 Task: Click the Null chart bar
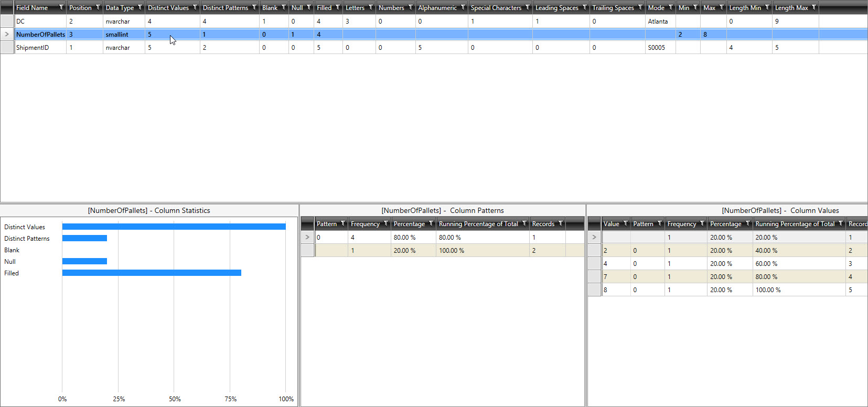pos(84,261)
